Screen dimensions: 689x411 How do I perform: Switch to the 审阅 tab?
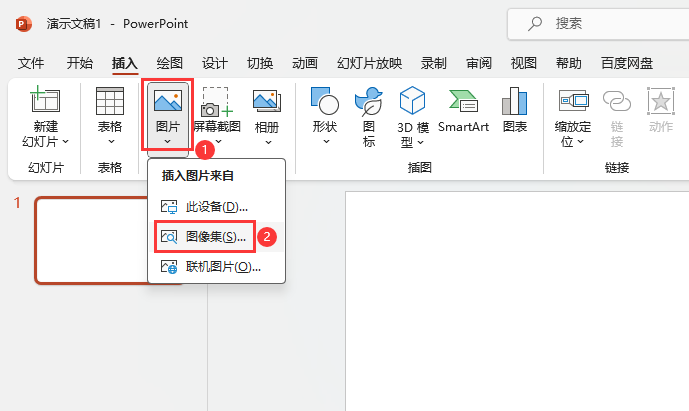479,63
